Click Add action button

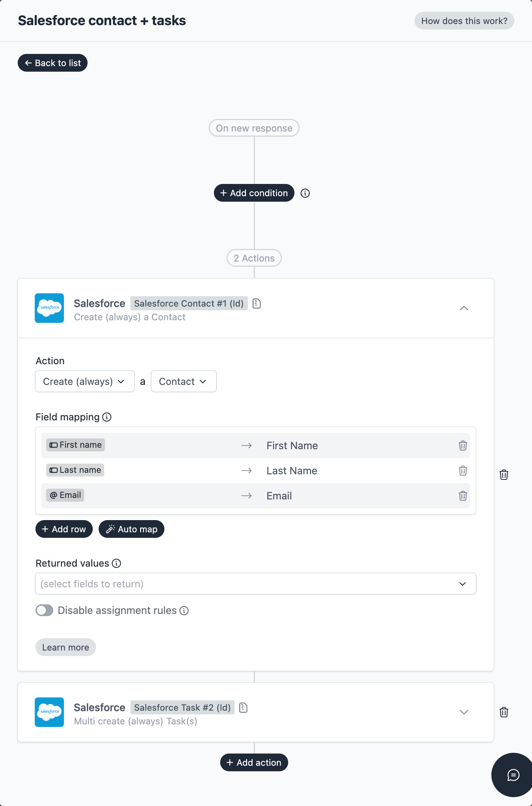(254, 762)
